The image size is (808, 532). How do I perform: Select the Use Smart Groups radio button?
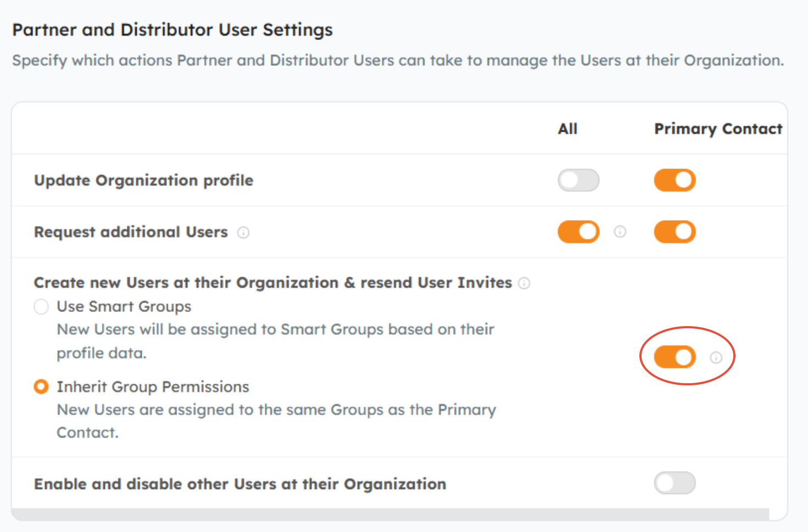coord(41,306)
